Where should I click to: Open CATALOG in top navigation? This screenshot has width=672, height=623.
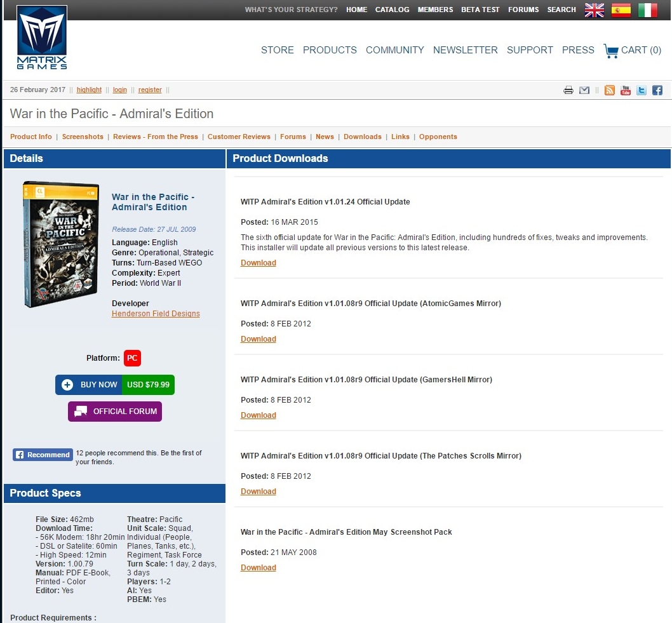pos(392,10)
